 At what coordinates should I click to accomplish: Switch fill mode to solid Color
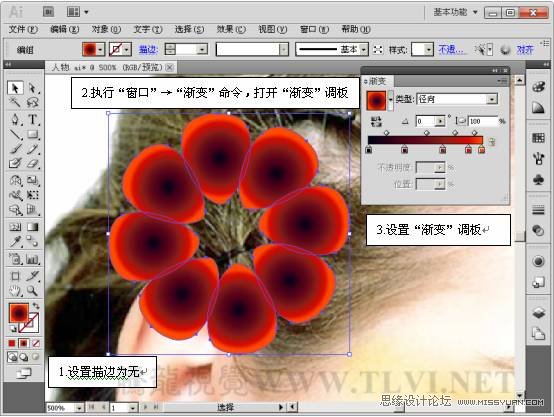click(12, 343)
